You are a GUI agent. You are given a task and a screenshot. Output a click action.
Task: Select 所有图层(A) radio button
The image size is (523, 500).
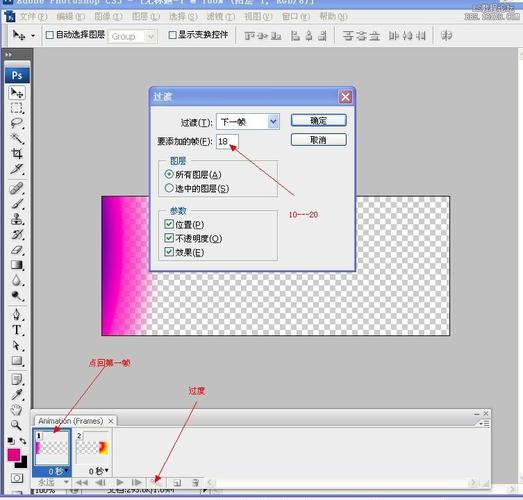169,174
